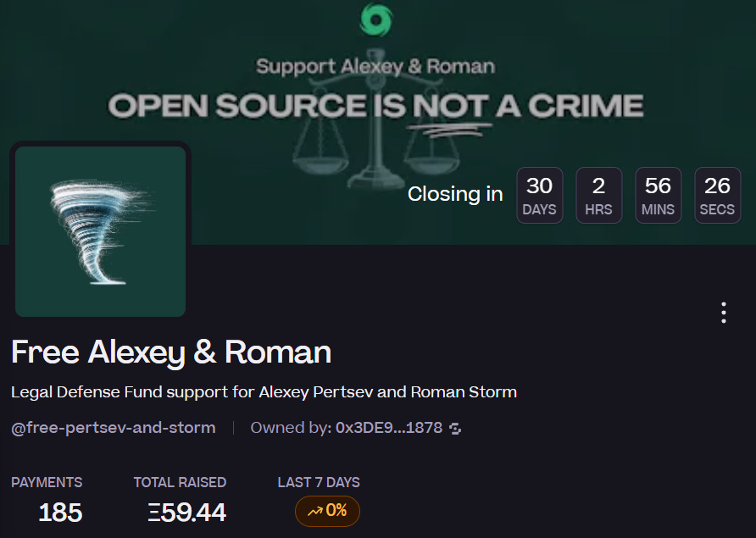Click the Closing in label
The height and width of the screenshot is (538, 756).
(455, 194)
